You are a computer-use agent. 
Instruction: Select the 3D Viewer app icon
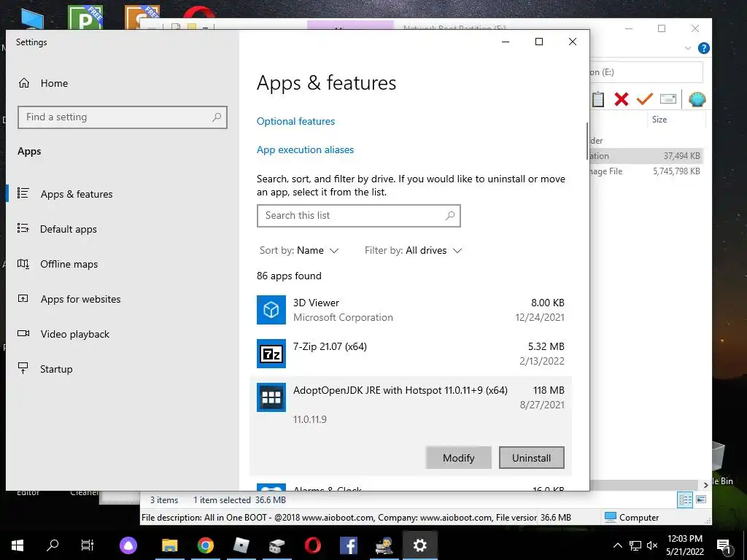point(271,309)
